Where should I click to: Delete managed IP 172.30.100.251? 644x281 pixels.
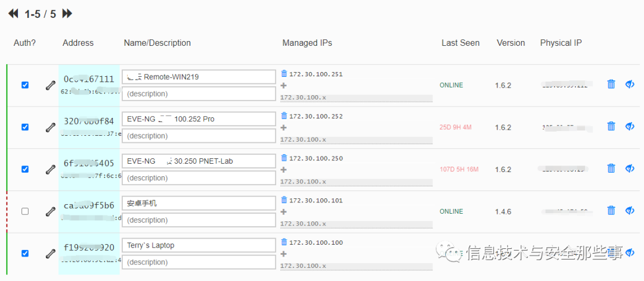(284, 74)
